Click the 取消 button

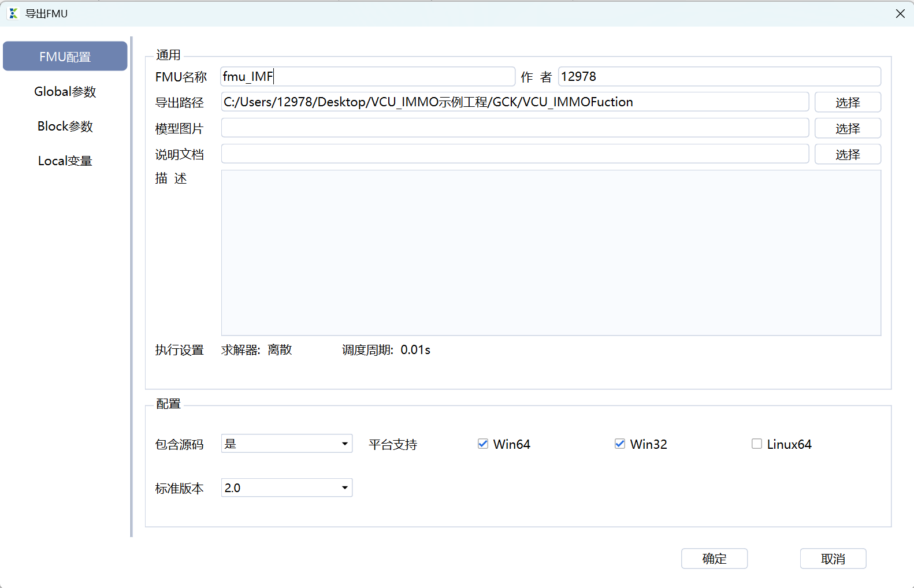(x=833, y=559)
